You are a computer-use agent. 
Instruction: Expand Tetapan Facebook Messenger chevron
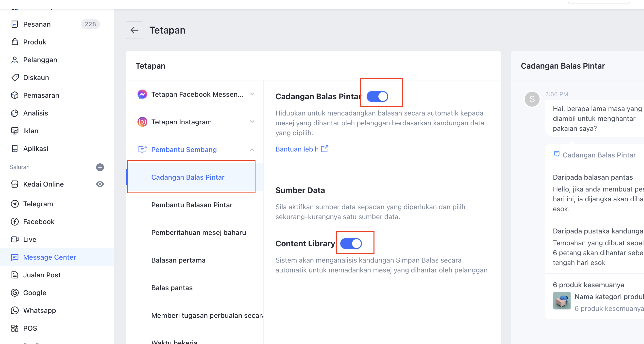(x=252, y=94)
